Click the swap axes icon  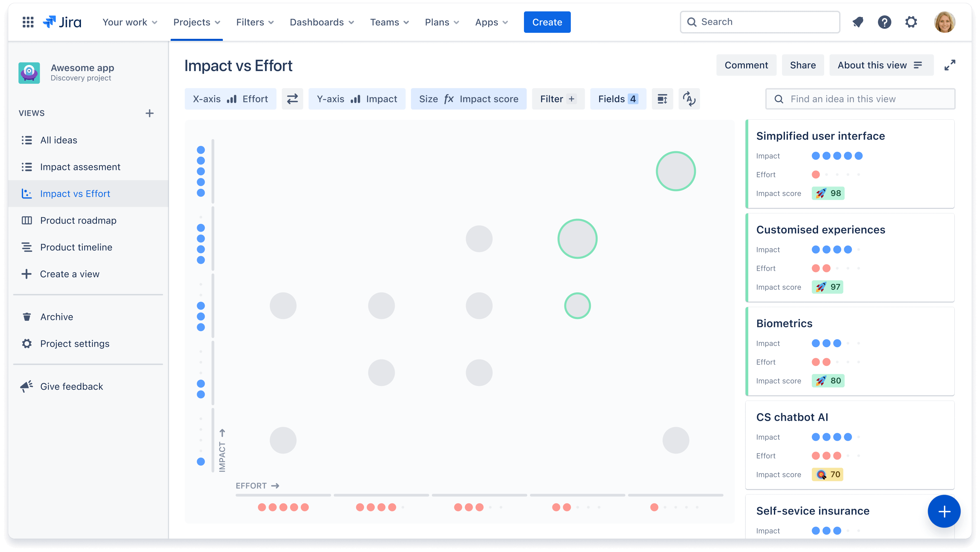292,99
